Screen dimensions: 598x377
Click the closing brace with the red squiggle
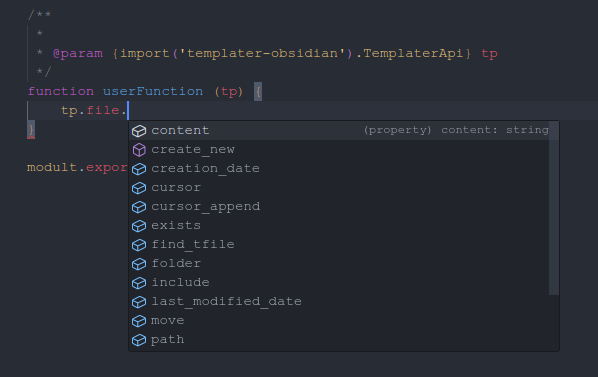31,130
